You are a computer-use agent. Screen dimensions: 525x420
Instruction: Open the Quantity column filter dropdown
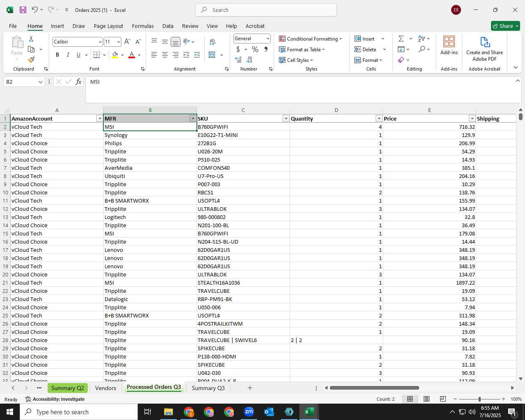[x=379, y=119]
